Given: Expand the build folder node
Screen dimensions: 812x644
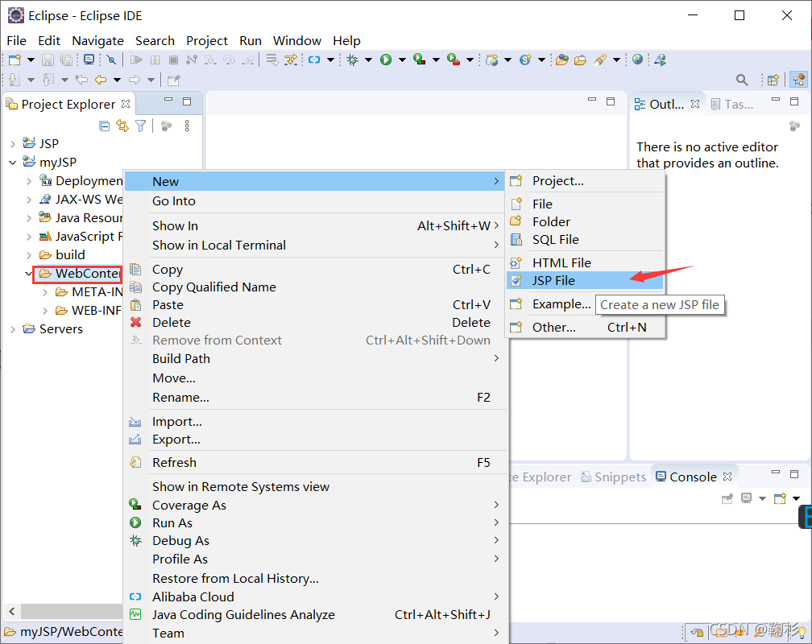Looking at the screenshot, I should pos(29,255).
